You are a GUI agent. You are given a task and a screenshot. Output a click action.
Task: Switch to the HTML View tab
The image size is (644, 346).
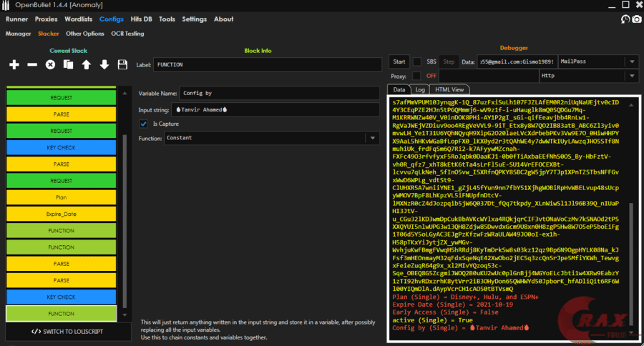449,89
